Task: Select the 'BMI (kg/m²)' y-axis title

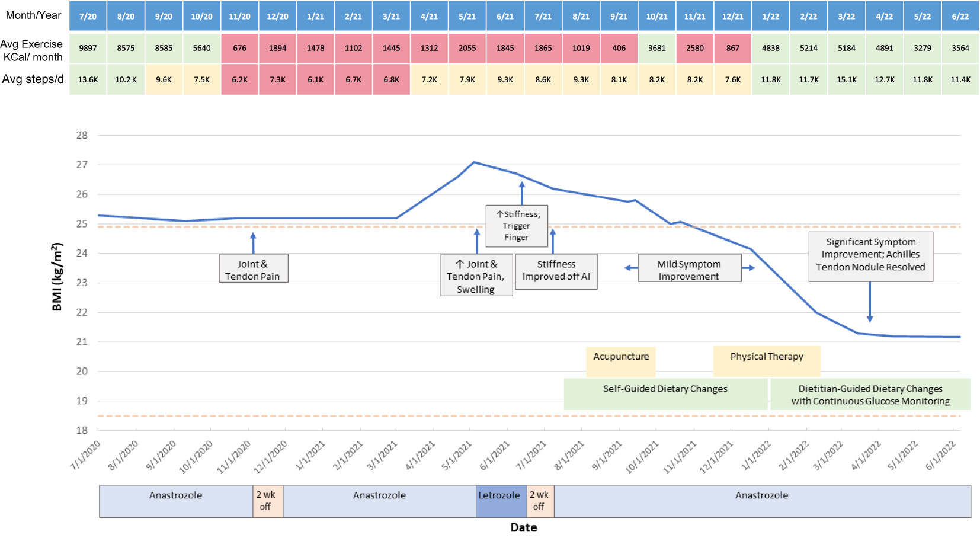Action: (57, 277)
